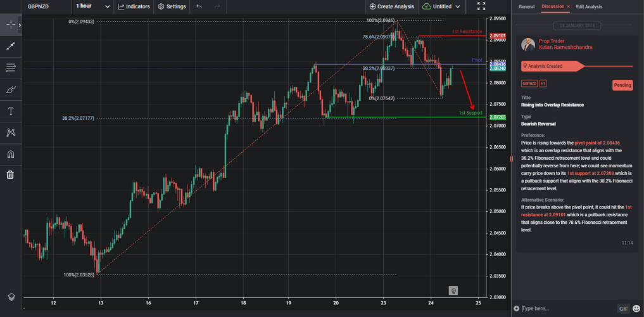Select the trend line drawing tool
Screen dimensions: 644x317
click(11, 46)
